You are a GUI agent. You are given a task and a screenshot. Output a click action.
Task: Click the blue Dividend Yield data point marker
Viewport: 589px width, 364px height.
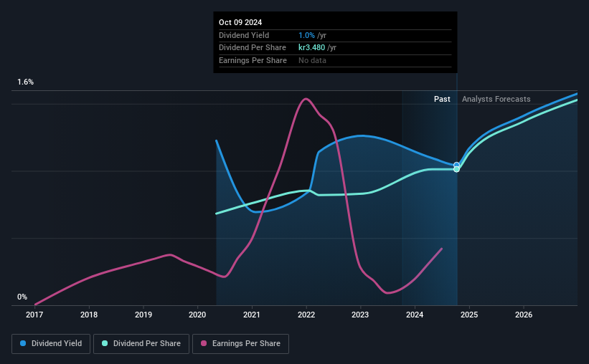[x=456, y=165]
